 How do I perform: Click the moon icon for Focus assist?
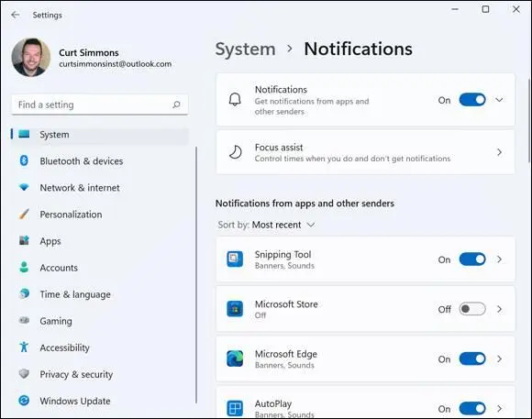[235, 152]
